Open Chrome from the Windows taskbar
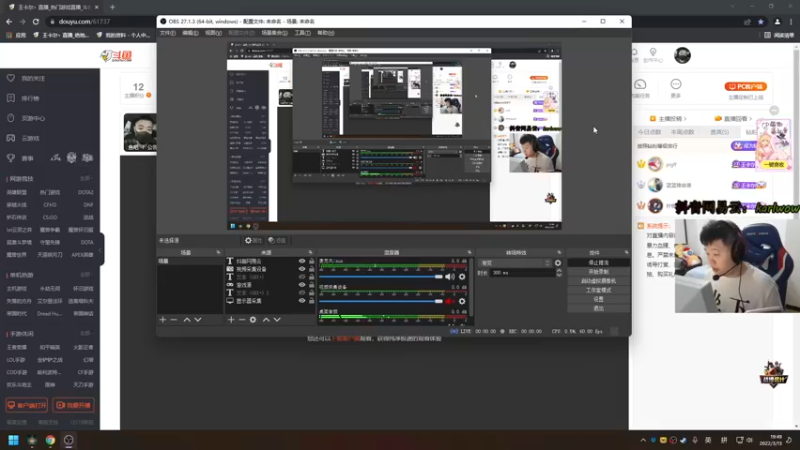The width and height of the screenshot is (800, 450). click(x=50, y=440)
